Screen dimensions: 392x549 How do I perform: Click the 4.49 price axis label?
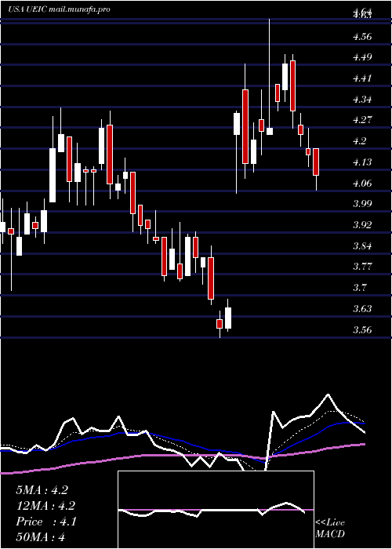pyautogui.click(x=363, y=57)
